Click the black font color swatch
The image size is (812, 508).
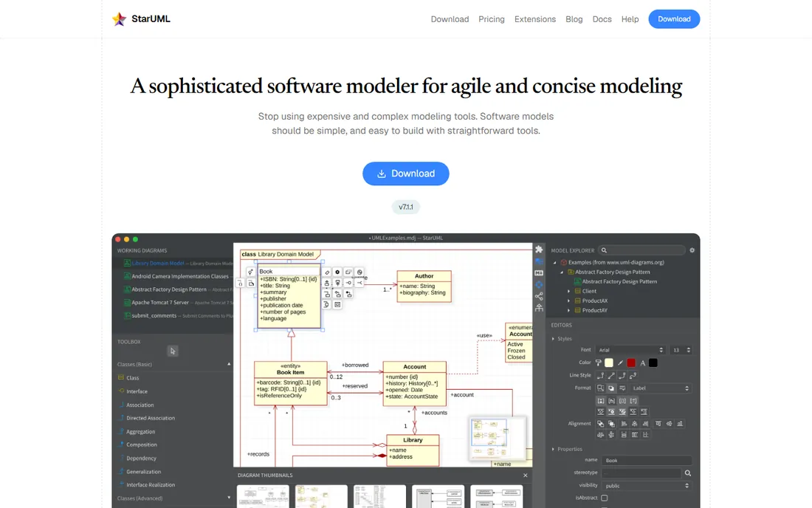pyautogui.click(x=653, y=363)
